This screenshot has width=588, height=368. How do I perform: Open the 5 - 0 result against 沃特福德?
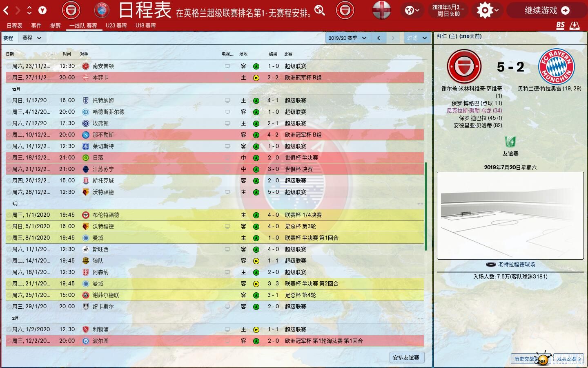(274, 192)
